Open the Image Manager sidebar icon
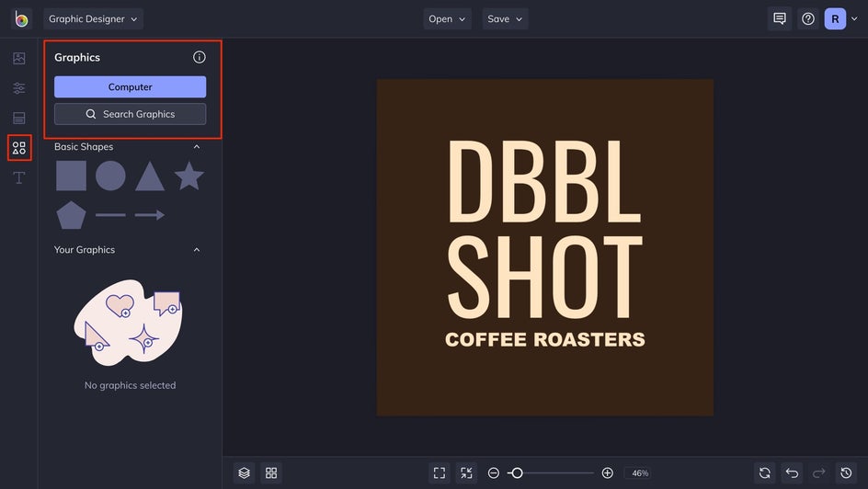 click(x=19, y=58)
